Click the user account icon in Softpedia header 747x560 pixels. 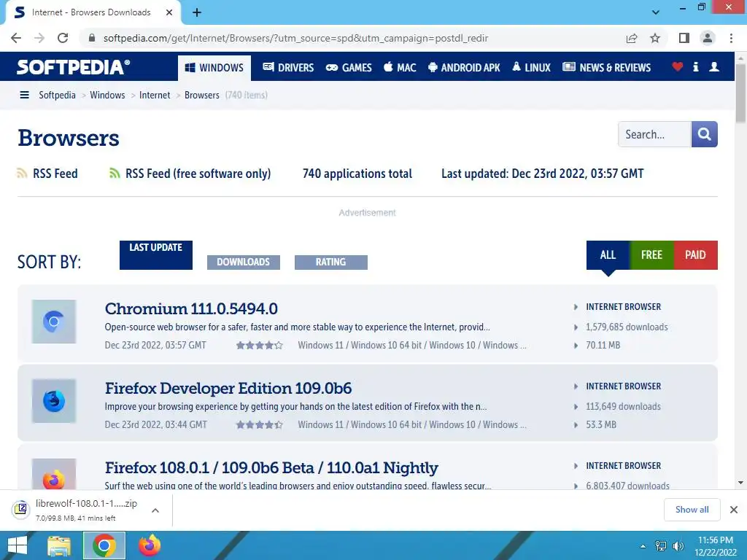click(714, 66)
